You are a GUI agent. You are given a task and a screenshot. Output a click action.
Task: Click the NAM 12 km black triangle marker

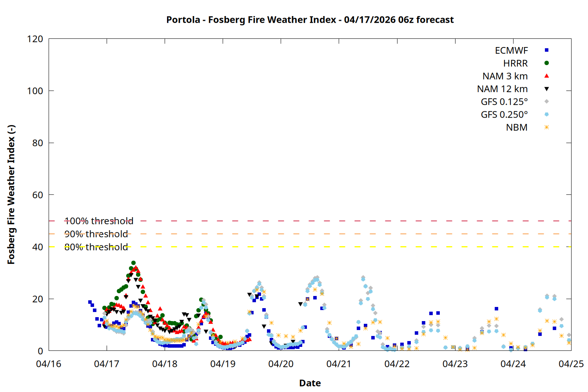pyautogui.click(x=546, y=89)
